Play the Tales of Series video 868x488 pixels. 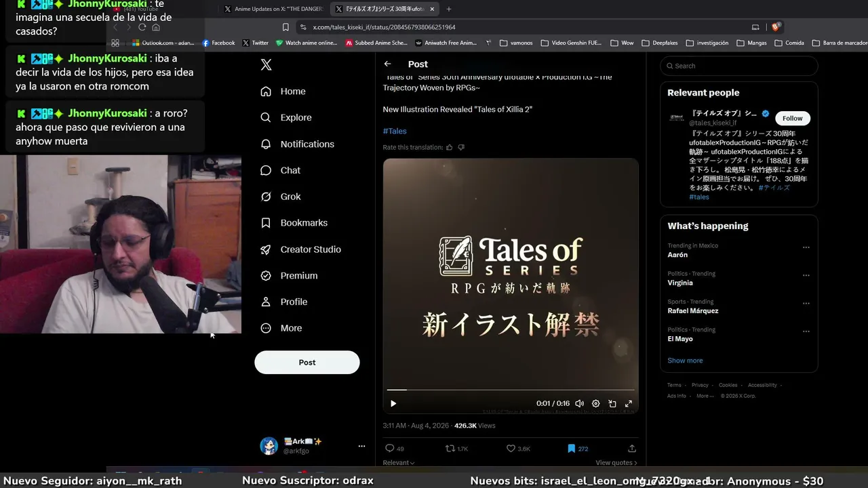pyautogui.click(x=393, y=403)
